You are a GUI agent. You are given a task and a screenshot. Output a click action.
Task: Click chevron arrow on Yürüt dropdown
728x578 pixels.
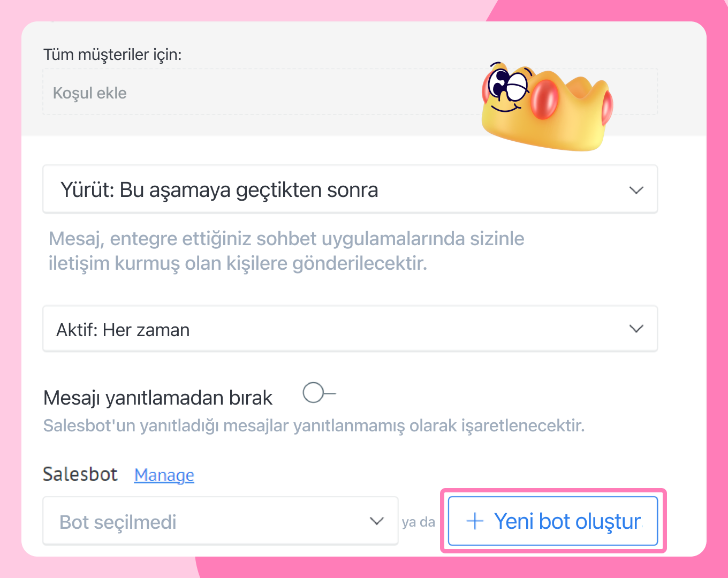click(636, 190)
